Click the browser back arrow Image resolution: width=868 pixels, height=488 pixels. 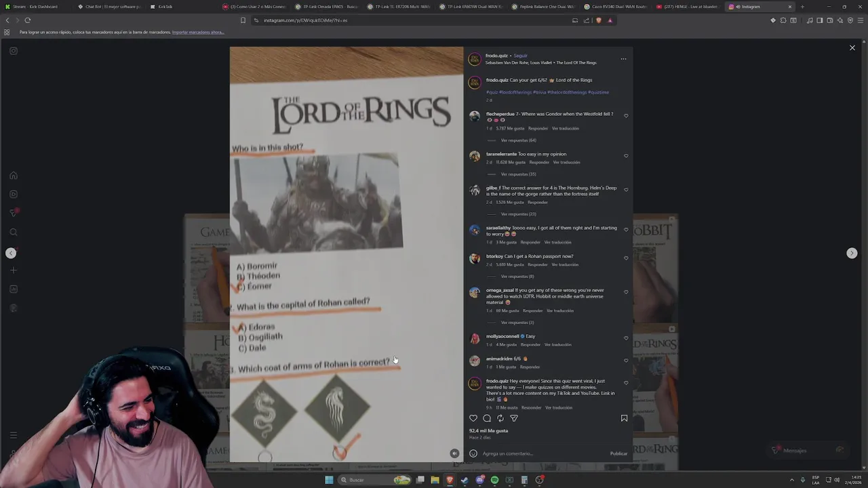click(x=7, y=20)
